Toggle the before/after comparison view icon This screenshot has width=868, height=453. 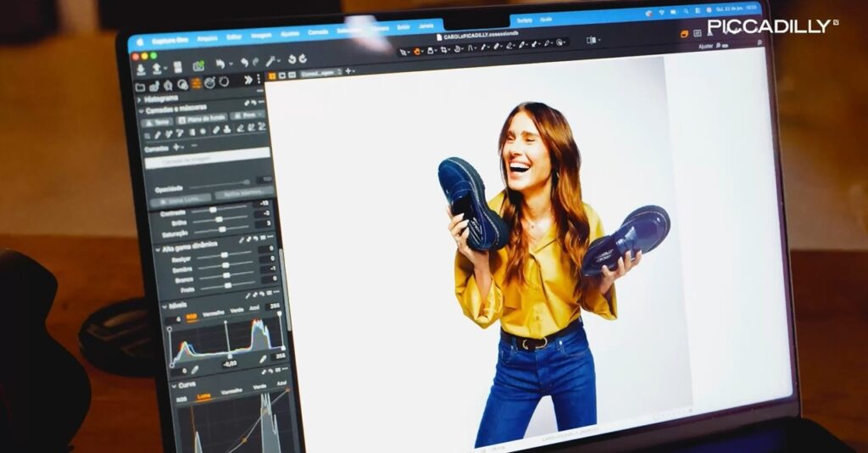click(592, 40)
